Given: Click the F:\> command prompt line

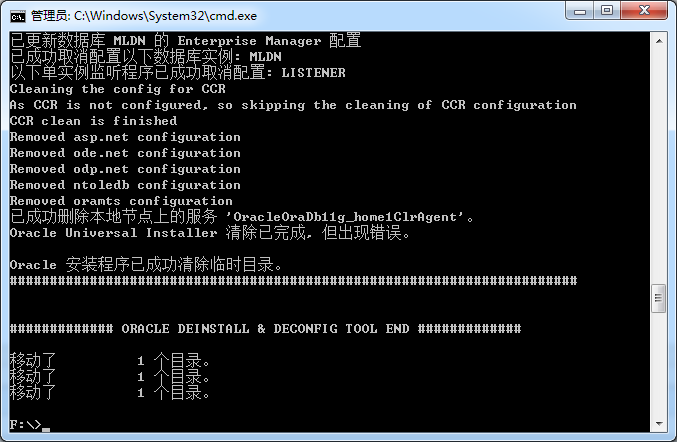Looking at the screenshot, I should coord(25,424).
